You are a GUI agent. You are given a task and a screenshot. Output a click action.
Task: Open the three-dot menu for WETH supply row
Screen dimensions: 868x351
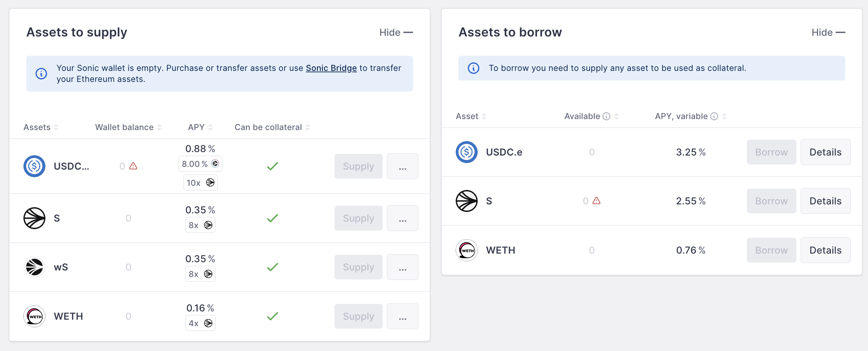(402, 316)
